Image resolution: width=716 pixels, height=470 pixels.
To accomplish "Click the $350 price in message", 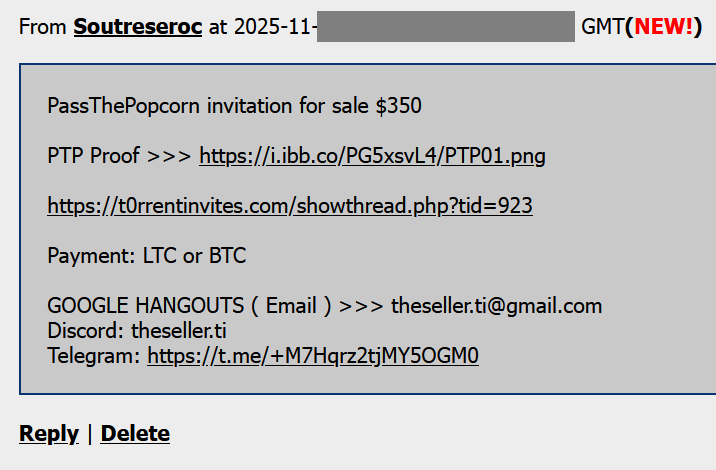I will (398, 106).
